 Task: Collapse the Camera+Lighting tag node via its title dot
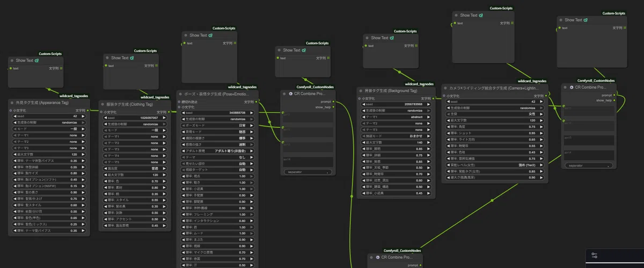[445, 88]
